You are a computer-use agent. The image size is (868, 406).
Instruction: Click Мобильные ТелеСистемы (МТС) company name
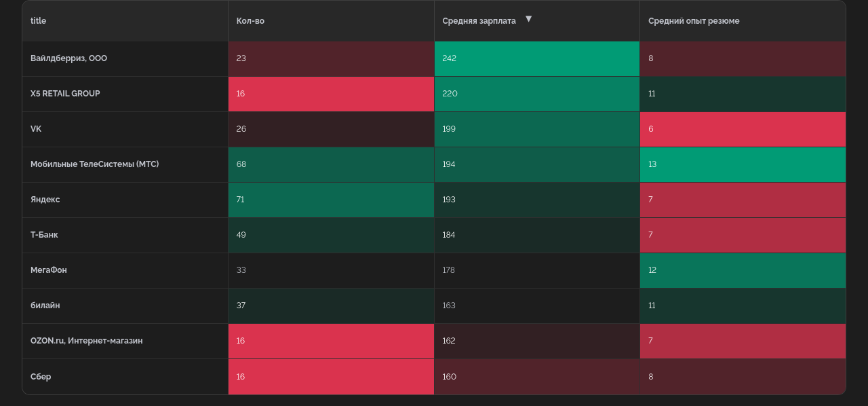click(94, 164)
